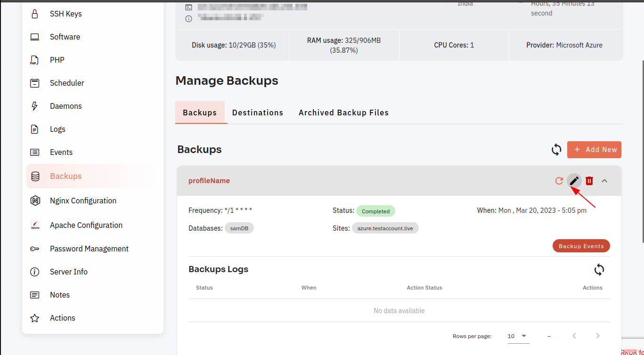Click the Scheduler calendar icon
This screenshot has height=355, width=644.
pyautogui.click(x=34, y=83)
